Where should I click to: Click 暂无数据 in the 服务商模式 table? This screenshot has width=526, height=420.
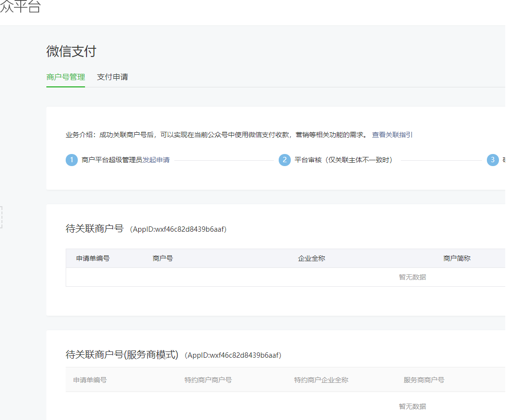click(412, 406)
